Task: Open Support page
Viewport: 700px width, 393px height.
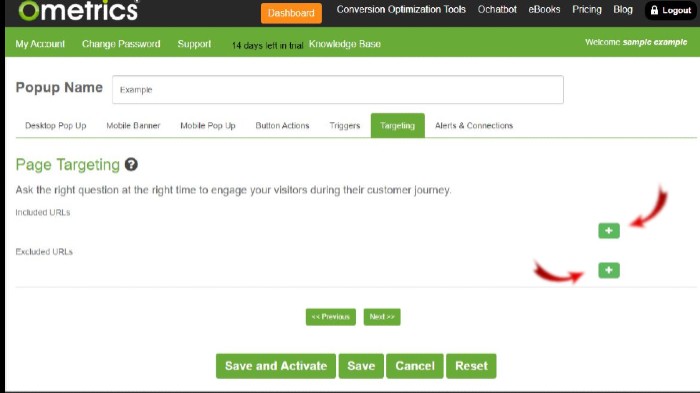Action: pyautogui.click(x=194, y=44)
